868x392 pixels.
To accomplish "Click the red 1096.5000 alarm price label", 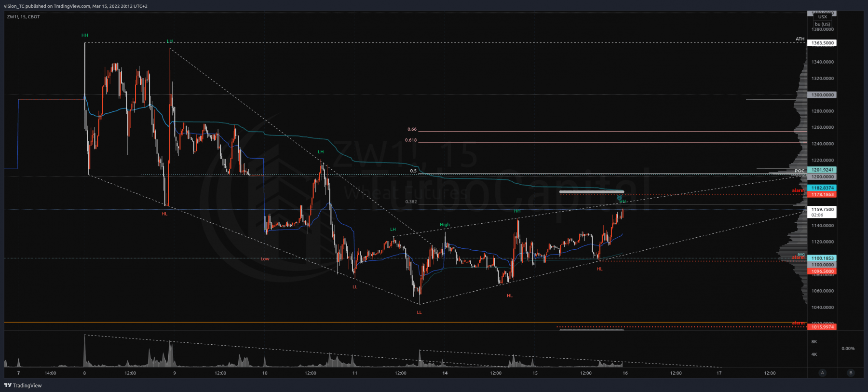I will click(822, 271).
